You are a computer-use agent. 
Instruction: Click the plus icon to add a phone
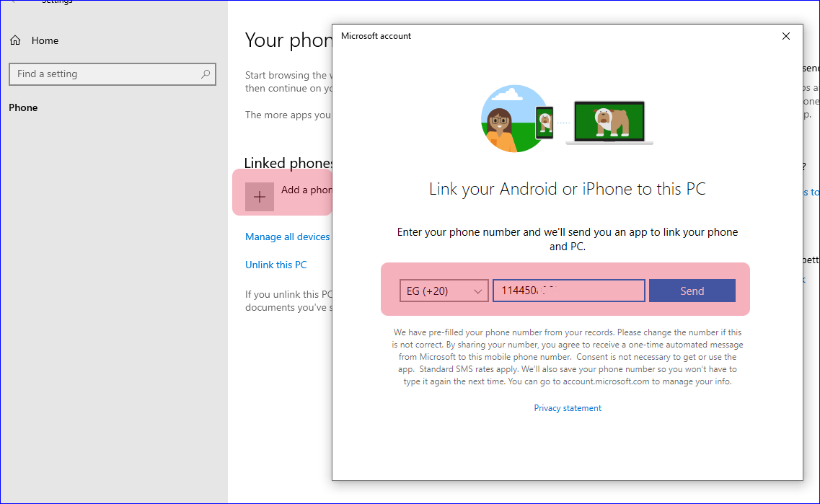[x=260, y=197]
